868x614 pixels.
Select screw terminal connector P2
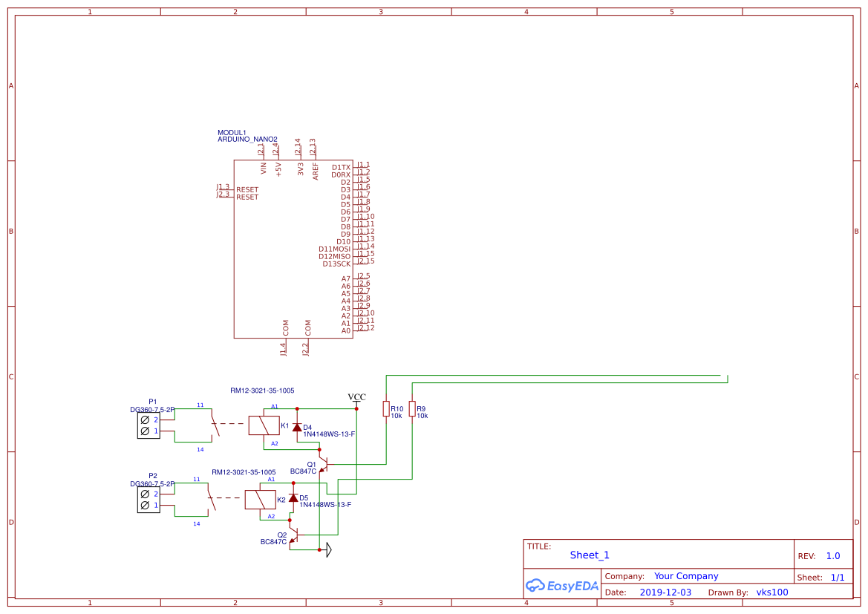point(148,500)
